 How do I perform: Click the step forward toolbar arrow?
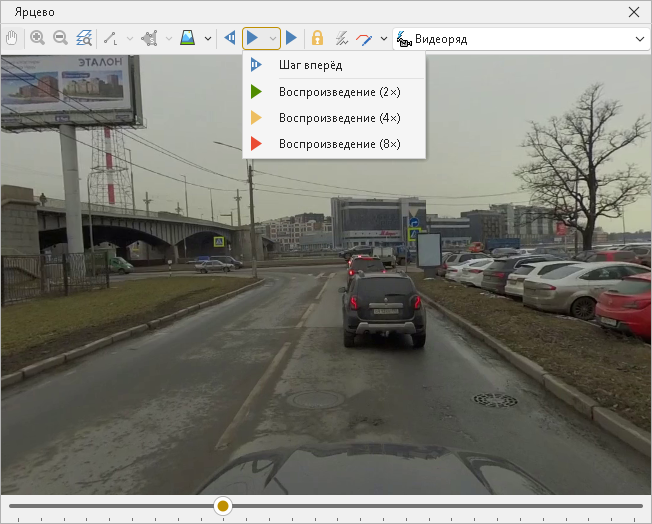click(291, 39)
